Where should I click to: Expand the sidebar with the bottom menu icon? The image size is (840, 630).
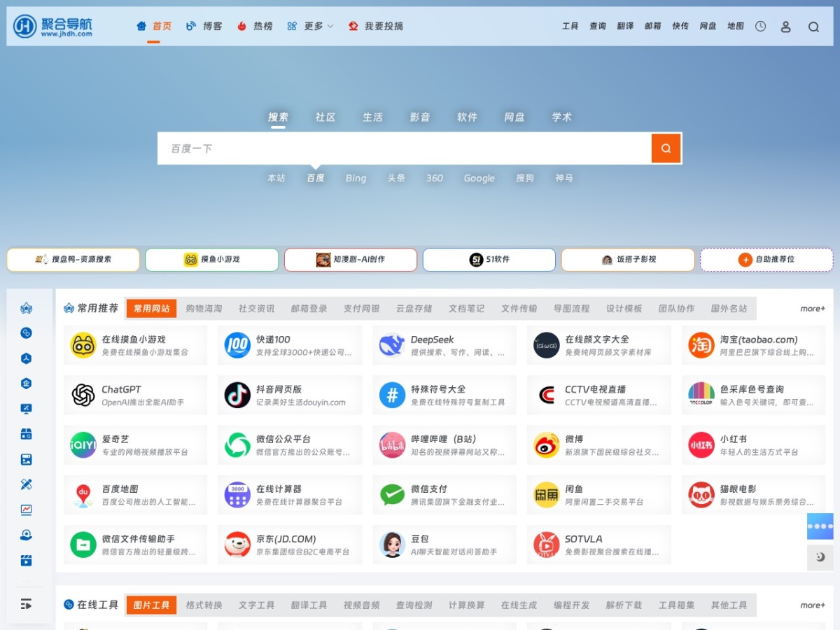(x=27, y=603)
